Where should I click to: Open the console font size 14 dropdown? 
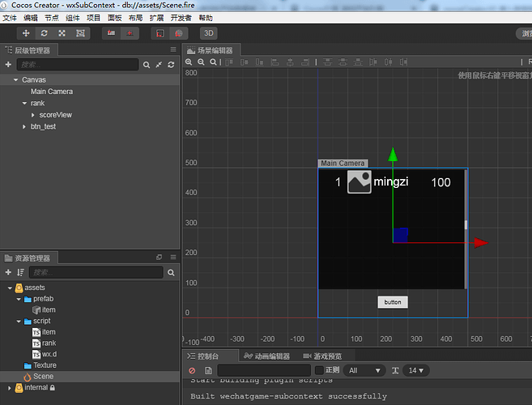(416, 370)
